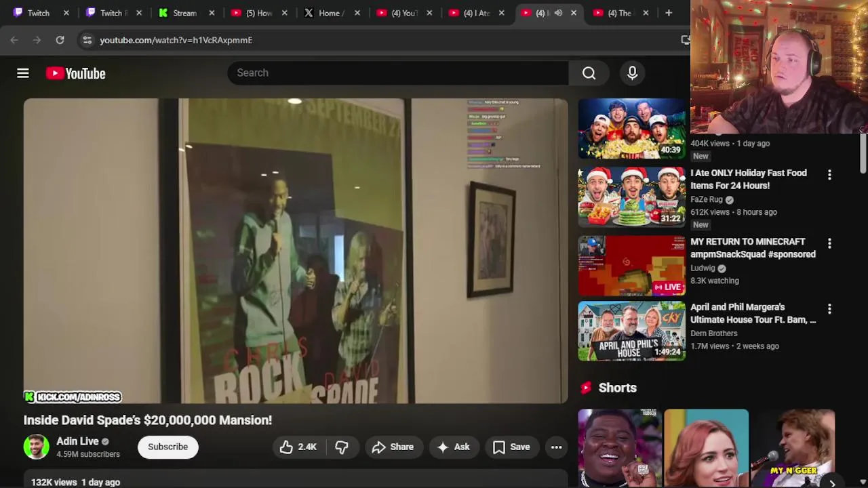
Task: Open the YouTube hamburger guide menu
Action: [23, 73]
